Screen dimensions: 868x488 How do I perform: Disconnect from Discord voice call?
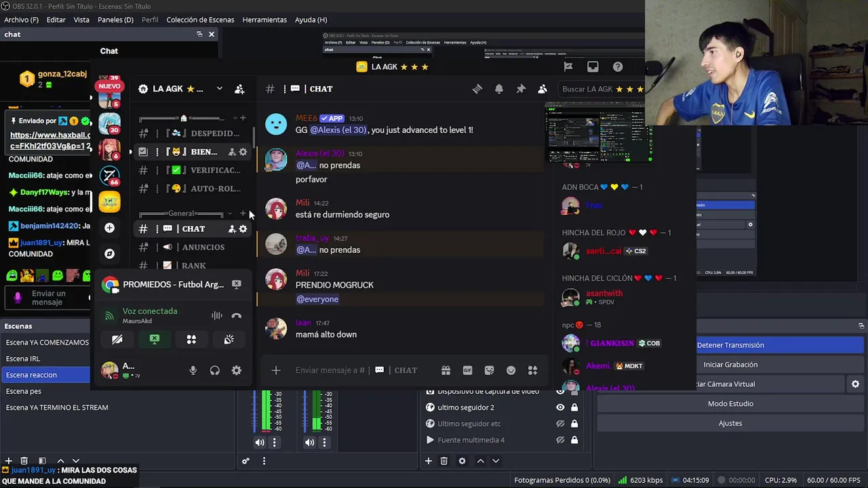[x=236, y=315]
